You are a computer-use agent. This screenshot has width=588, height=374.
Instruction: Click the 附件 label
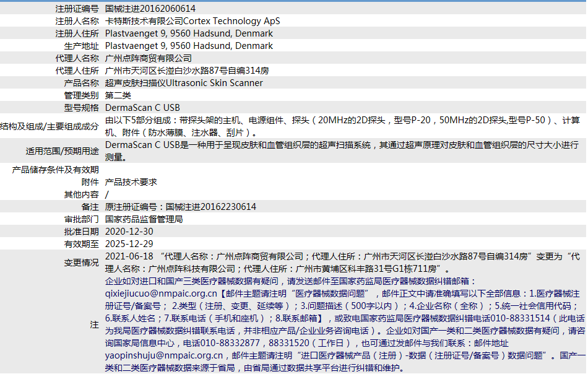tap(90, 182)
